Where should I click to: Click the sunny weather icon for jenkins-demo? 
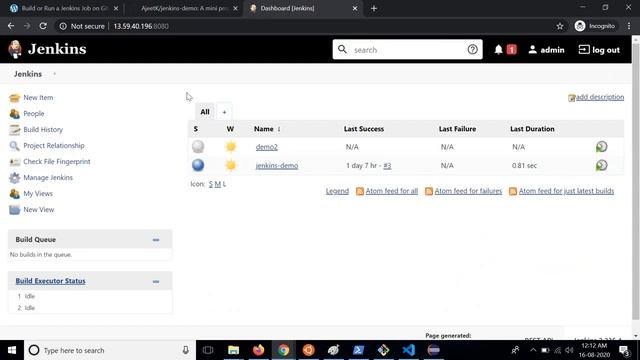point(231,165)
